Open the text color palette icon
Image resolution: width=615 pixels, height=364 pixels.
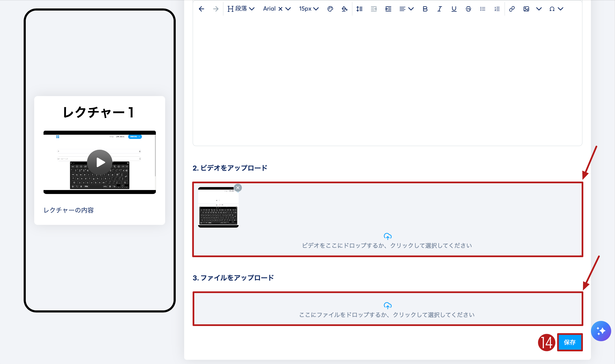[x=330, y=9]
